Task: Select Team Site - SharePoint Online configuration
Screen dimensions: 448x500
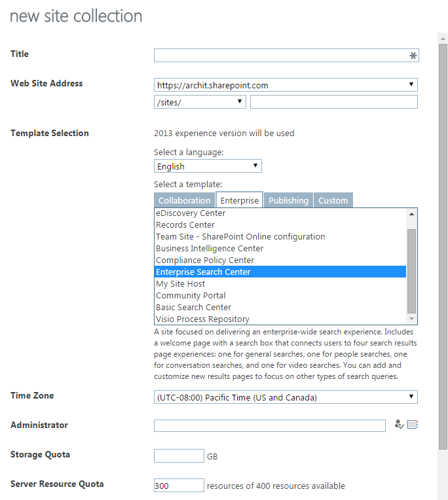Action: [280, 237]
